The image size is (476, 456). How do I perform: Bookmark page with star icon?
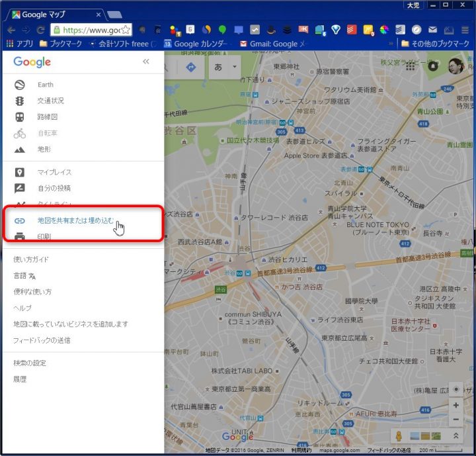coord(126,30)
